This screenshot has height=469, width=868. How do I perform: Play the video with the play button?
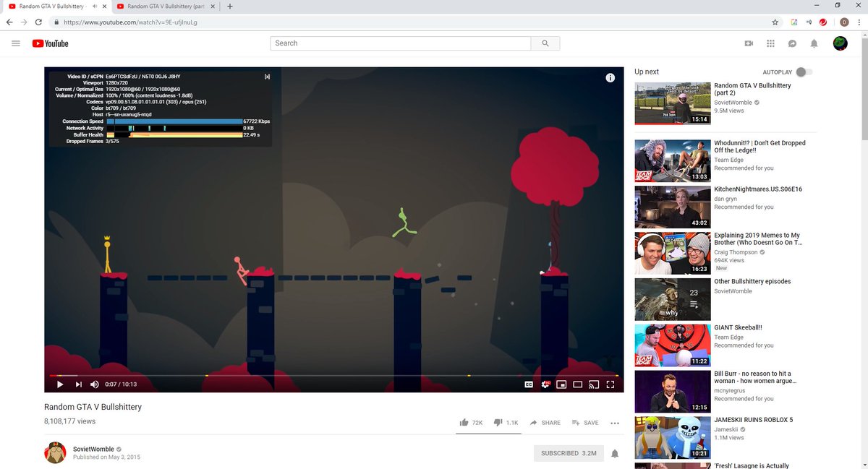pos(60,384)
